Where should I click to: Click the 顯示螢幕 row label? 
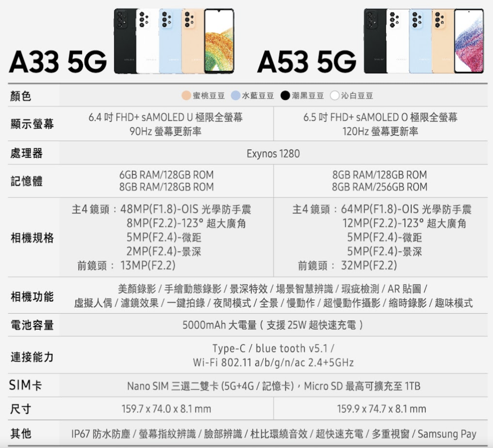coord(32,124)
